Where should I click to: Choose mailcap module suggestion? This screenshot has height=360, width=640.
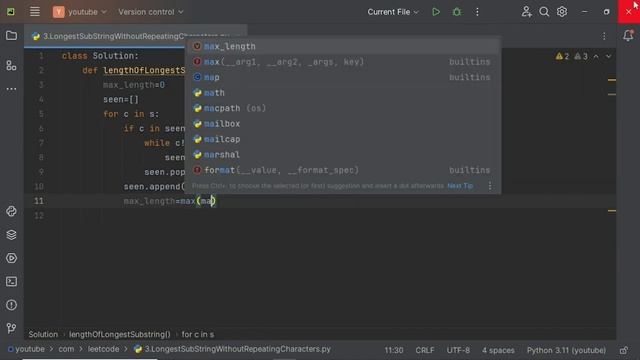(x=342, y=139)
